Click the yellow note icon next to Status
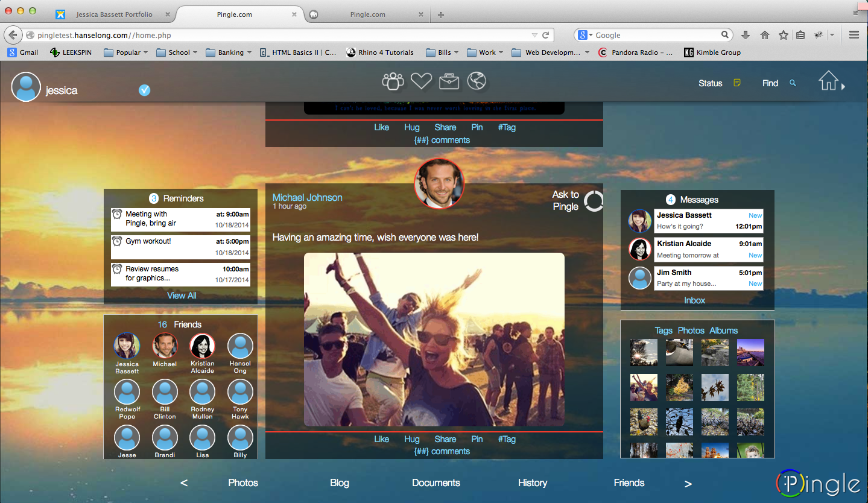Viewport: 868px width, 503px height. pos(737,83)
